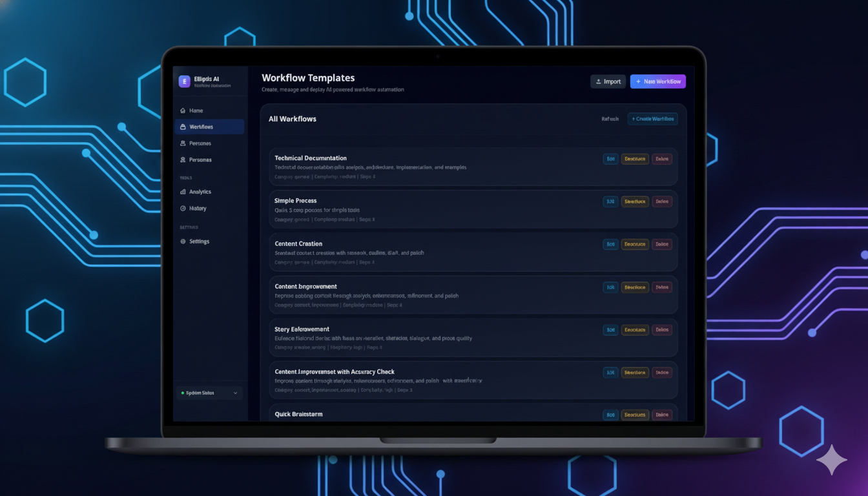
Task: Click the New Workflow button
Action: click(658, 81)
